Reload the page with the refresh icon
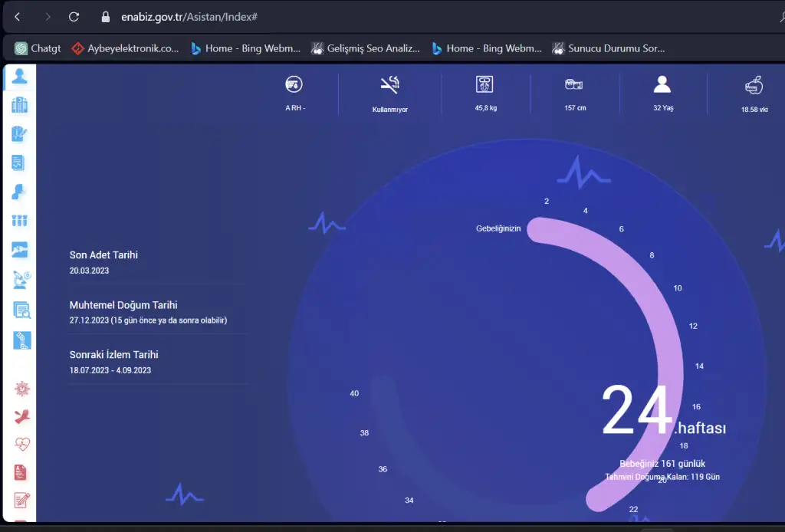 pyautogui.click(x=74, y=17)
